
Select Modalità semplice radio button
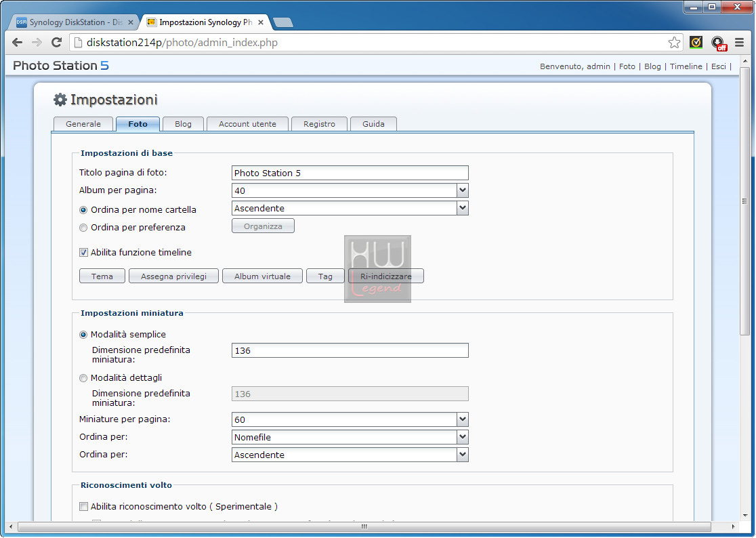pyautogui.click(x=83, y=335)
